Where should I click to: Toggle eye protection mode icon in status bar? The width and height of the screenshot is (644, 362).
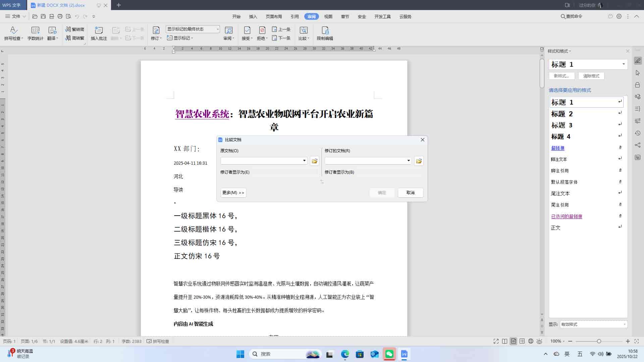[x=539, y=341]
